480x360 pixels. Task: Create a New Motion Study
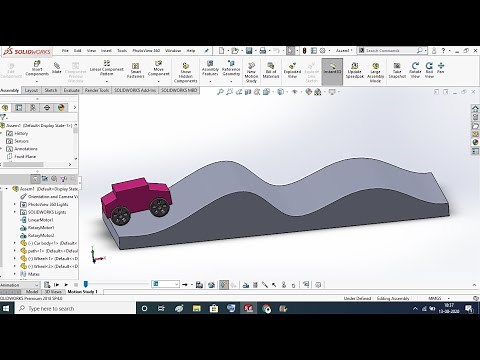tap(251, 72)
